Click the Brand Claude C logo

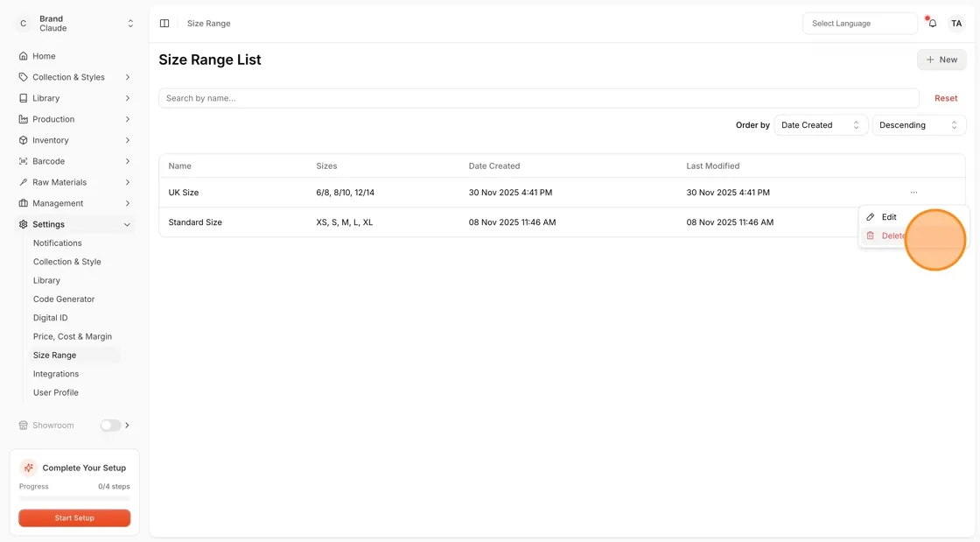pos(23,24)
